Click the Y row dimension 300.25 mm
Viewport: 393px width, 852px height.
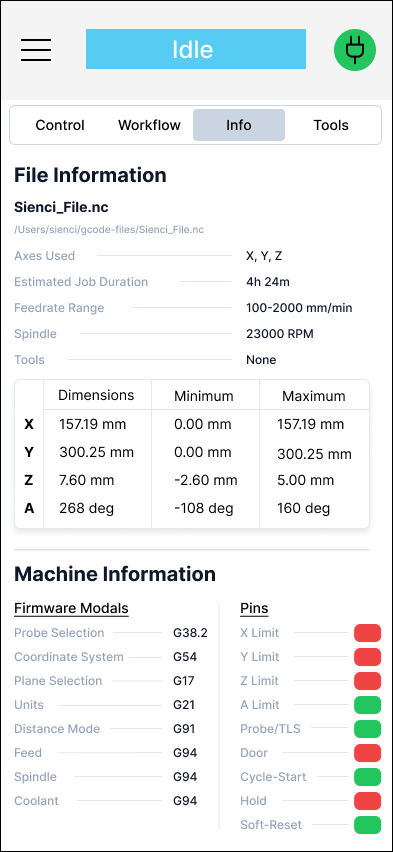[x=96, y=452]
